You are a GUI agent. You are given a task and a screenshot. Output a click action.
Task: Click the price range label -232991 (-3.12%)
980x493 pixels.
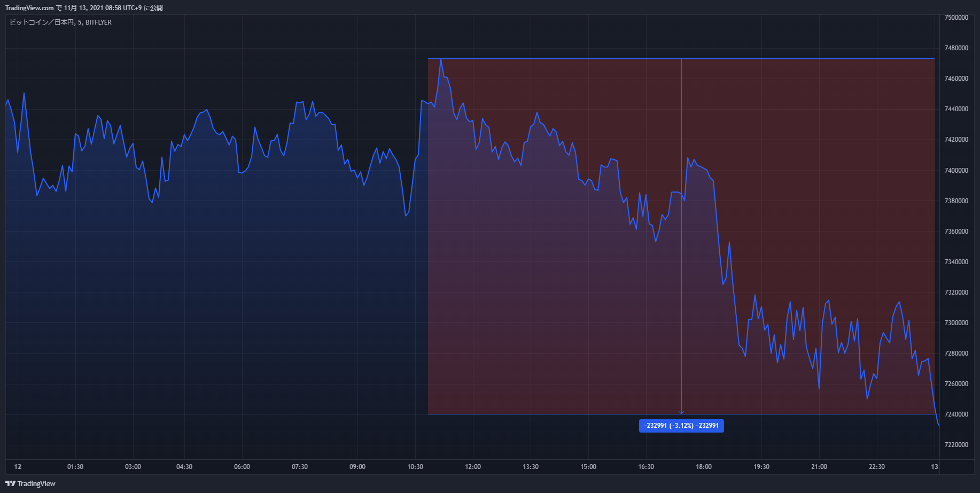pos(681,426)
